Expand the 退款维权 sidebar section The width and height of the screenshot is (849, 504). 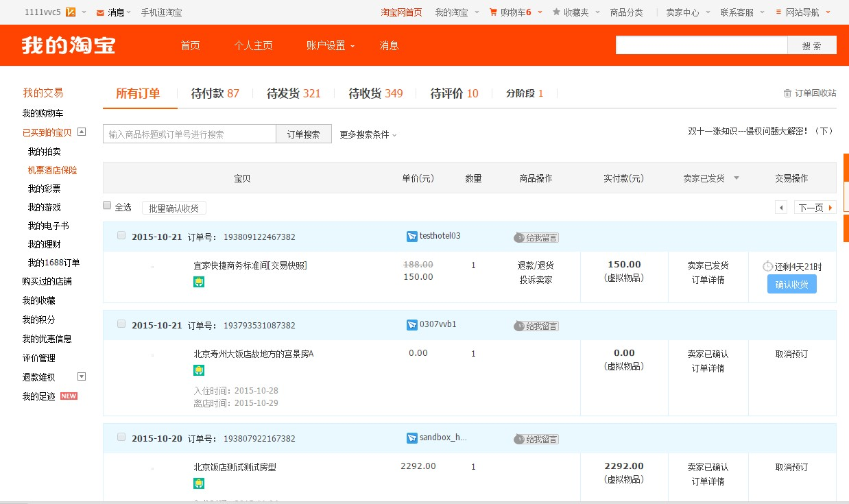[82, 376]
